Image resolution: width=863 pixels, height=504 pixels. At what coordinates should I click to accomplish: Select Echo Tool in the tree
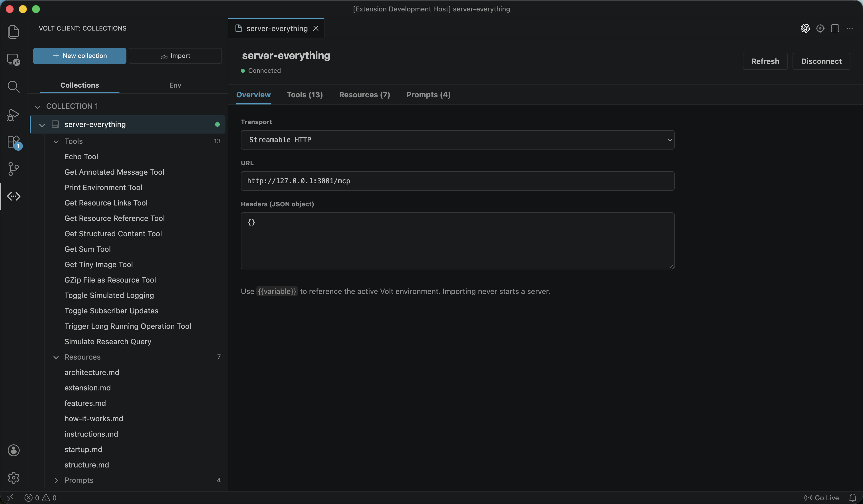[81, 157]
